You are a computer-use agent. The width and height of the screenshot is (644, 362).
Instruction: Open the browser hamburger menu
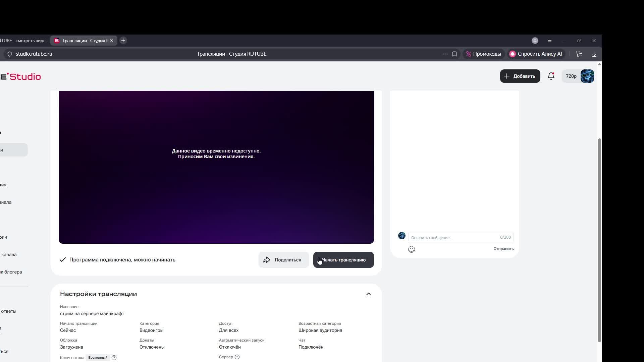click(550, 41)
